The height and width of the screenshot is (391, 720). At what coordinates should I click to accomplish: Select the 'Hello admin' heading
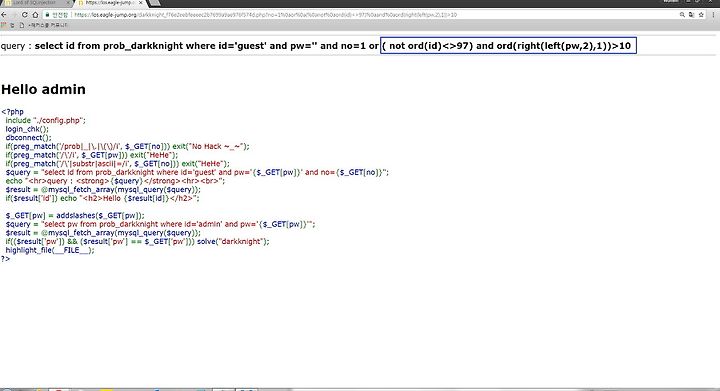coord(44,89)
